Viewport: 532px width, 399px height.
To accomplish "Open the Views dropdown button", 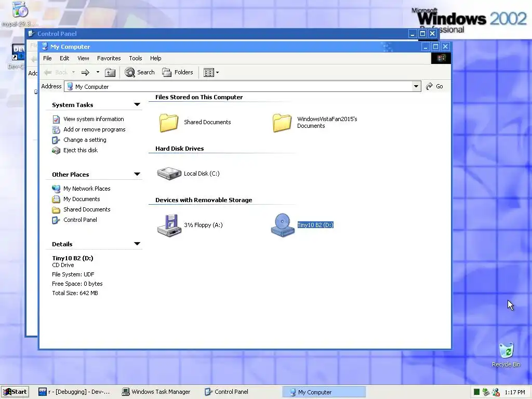I will 211,72.
